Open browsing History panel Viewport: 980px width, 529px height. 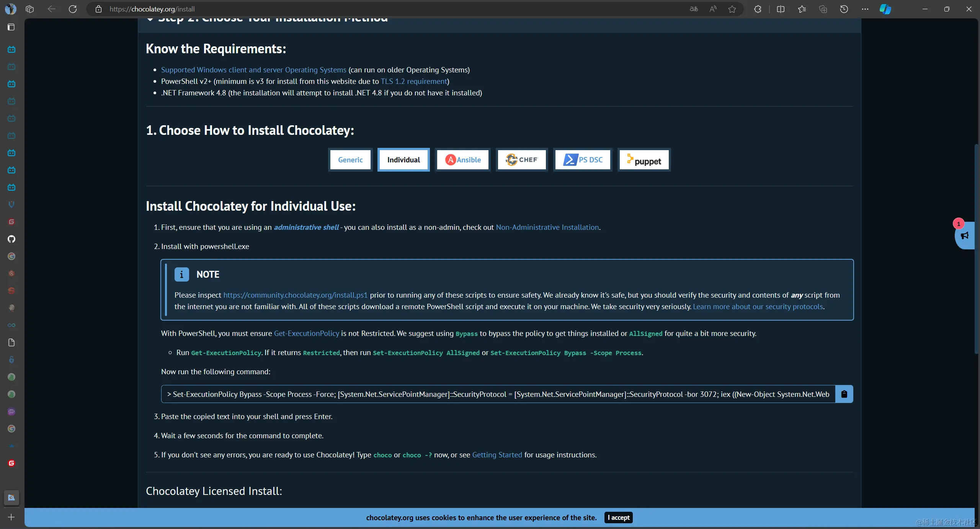pos(844,9)
